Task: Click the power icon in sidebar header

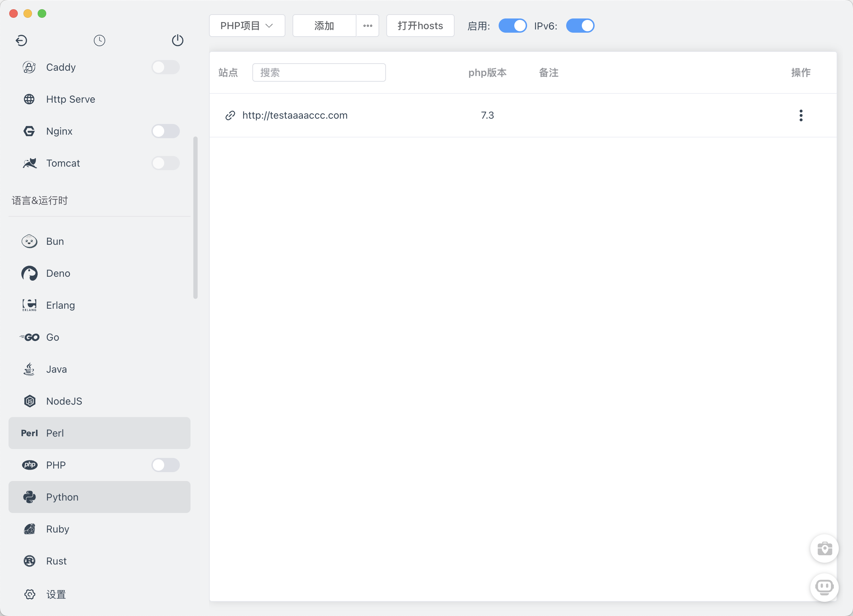Action: (177, 40)
